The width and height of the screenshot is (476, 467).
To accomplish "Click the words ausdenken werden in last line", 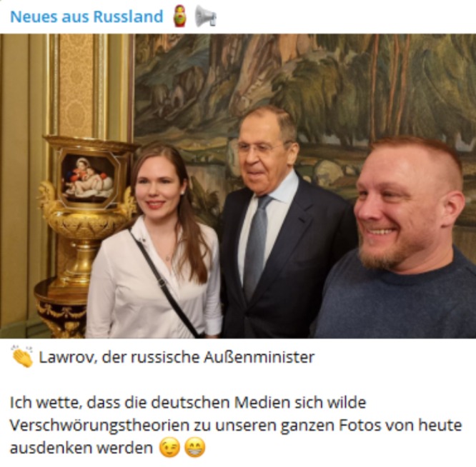I will 81,448.
